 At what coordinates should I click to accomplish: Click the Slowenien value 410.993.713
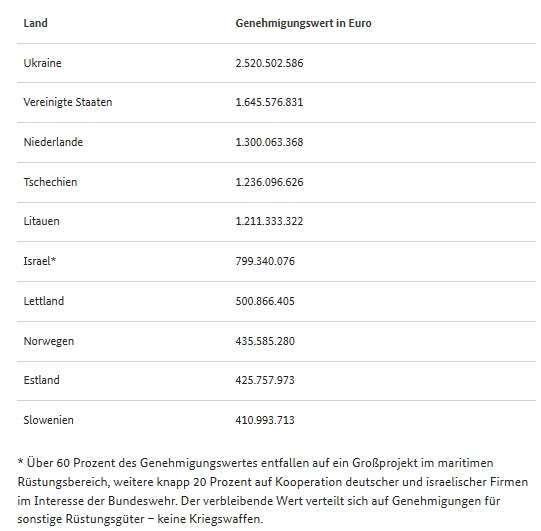(x=265, y=420)
